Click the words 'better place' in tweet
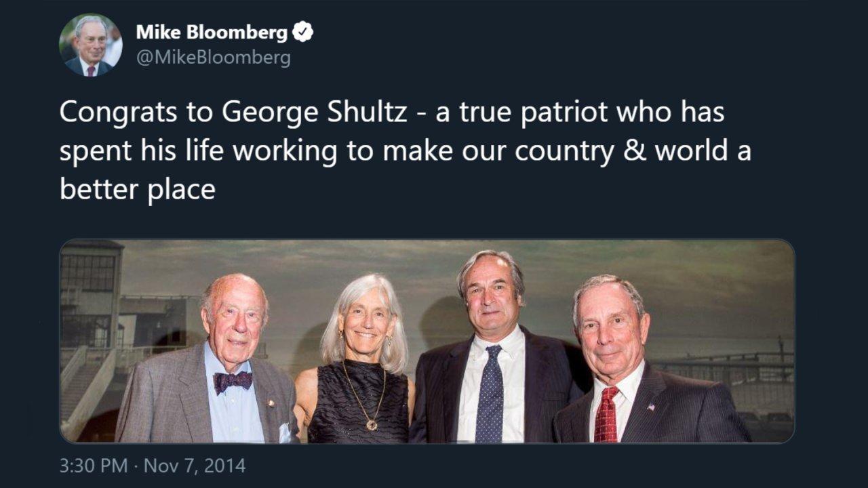The image size is (868, 488). (137, 190)
